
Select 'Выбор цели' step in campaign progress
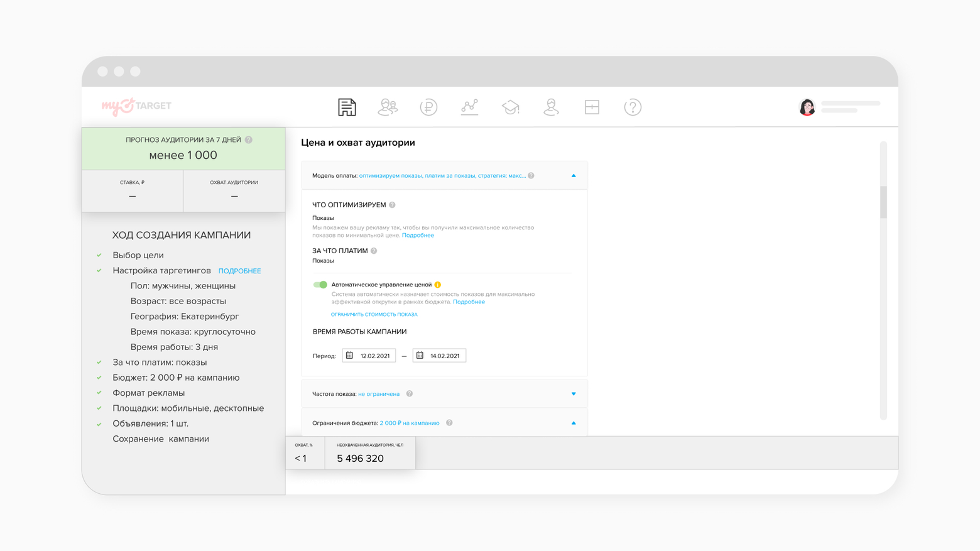(x=138, y=255)
